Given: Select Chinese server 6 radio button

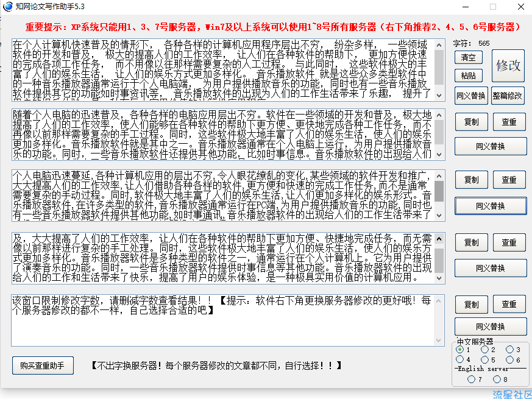Looking at the screenshot, I should [x=509, y=359].
